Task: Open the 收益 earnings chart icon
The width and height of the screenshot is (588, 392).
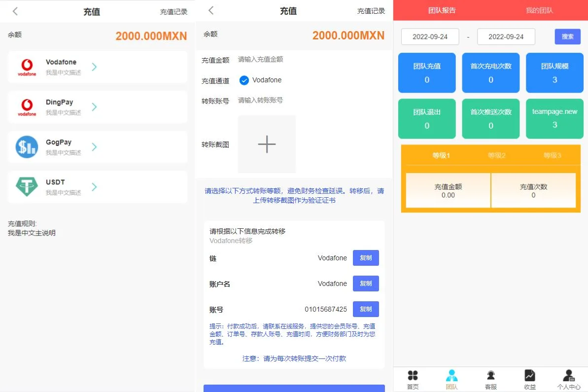Action: 530,376
